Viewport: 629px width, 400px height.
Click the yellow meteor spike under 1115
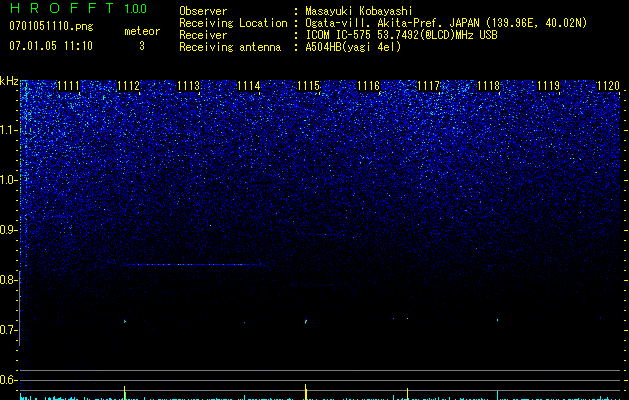(306, 392)
